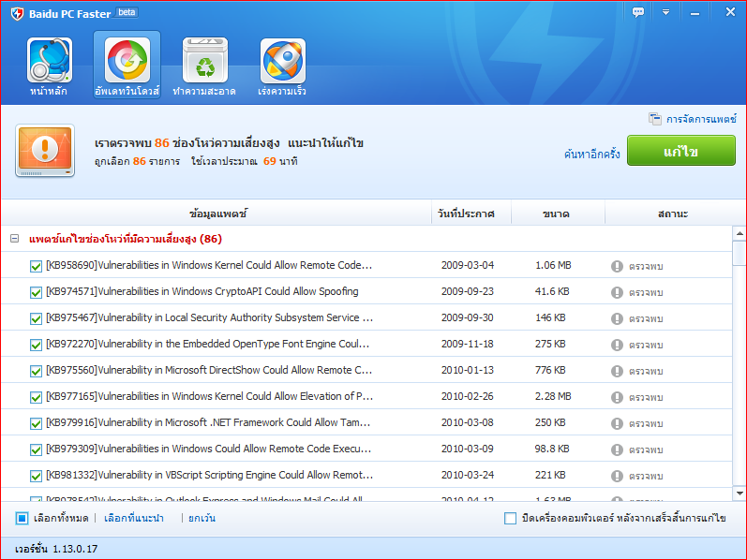Click the beta badge in title
This screenshot has height=560, width=747.
(x=127, y=12)
